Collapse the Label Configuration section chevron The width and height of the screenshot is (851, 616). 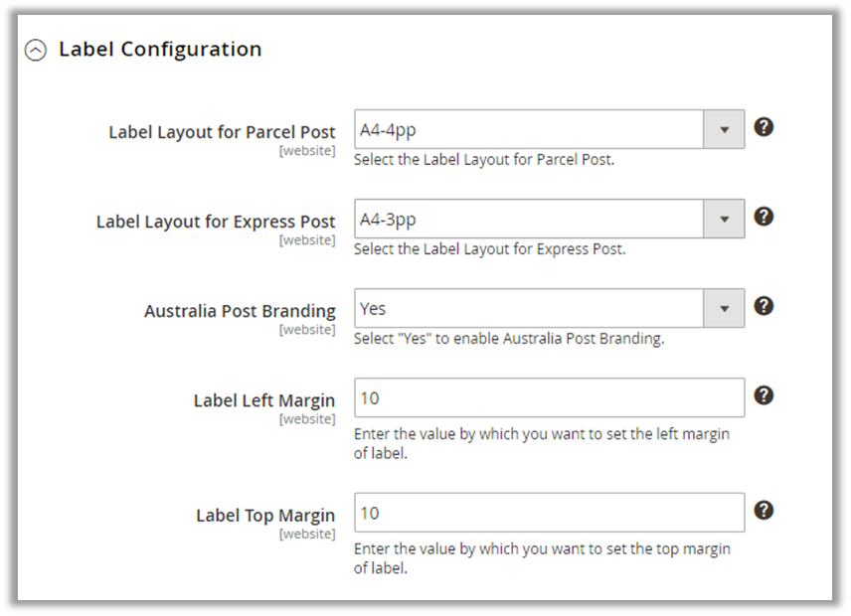click(x=36, y=51)
